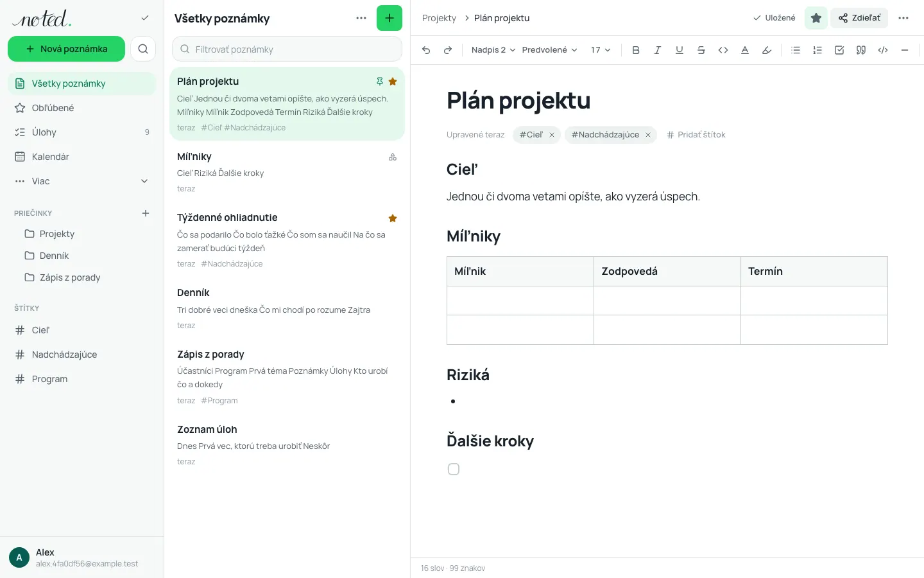Open the text color picker
The height and width of the screenshot is (578, 924).
point(745,50)
